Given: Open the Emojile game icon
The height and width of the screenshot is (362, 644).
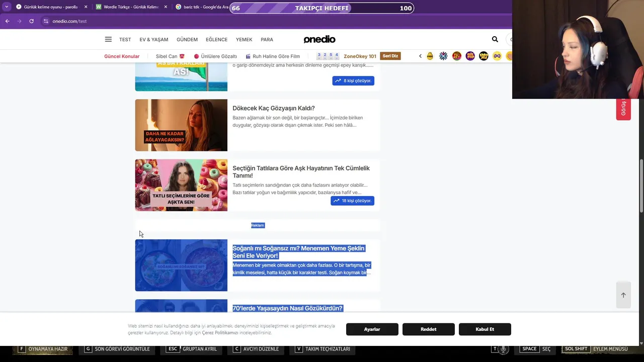Looking at the screenshot, I should (484, 56).
